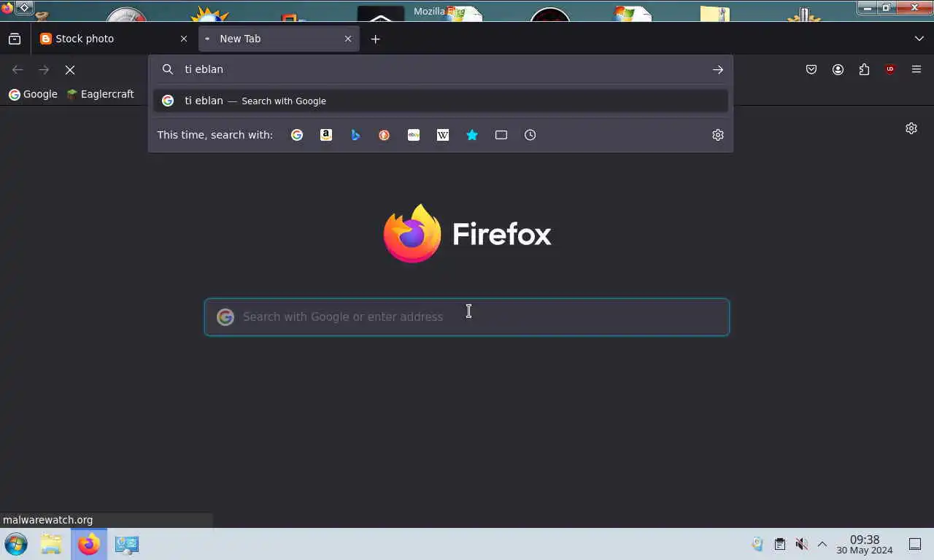Click the Firefox taskbar button
Image resolution: width=934 pixels, height=560 pixels.
click(x=89, y=544)
